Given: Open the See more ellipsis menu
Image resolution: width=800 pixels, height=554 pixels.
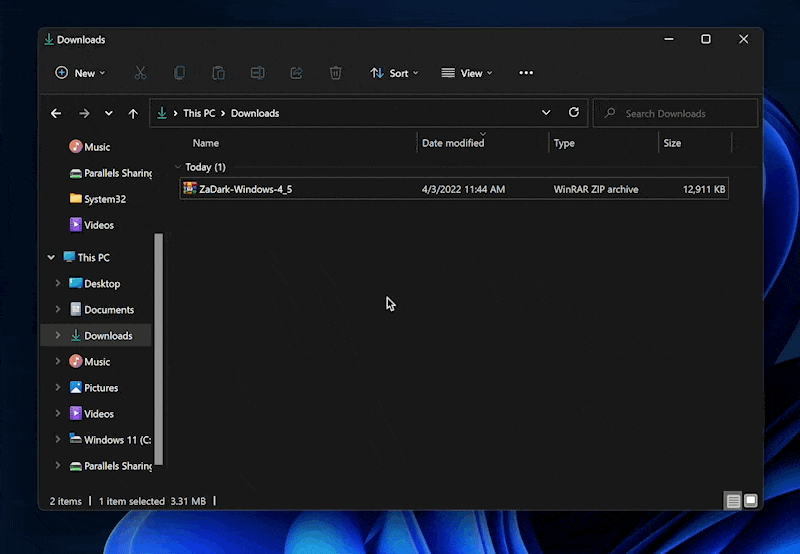Looking at the screenshot, I should click(x=526, y=73).
